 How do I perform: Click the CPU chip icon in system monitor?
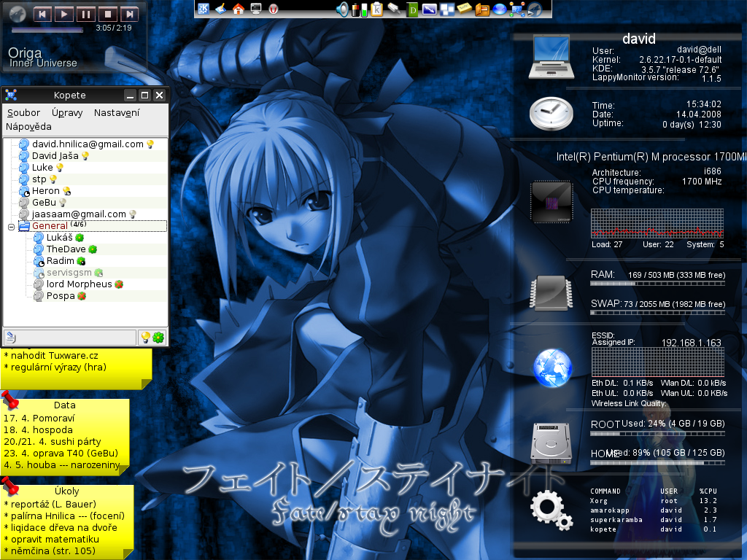tap(551, 201)
